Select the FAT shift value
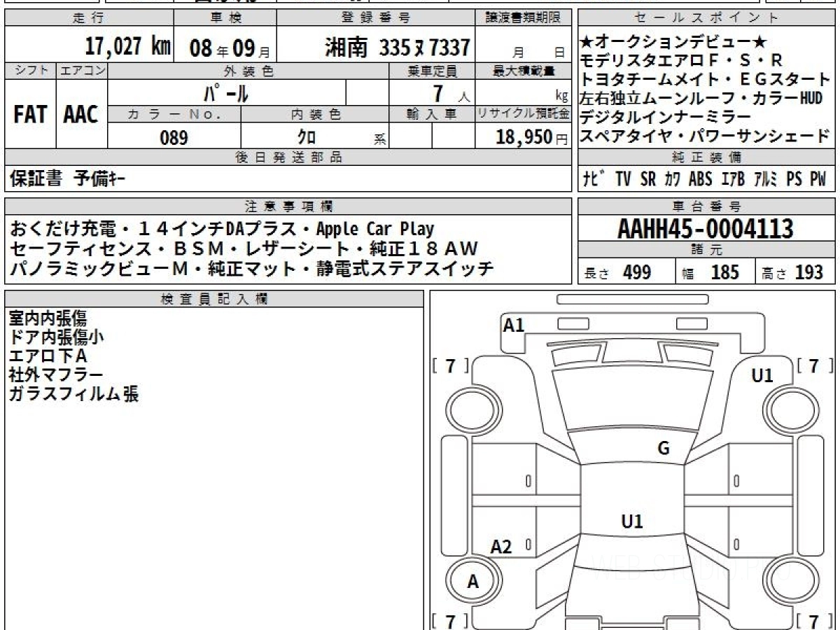Screen dimensions: 840x630 pyautogui.click(x=30, y=115)
